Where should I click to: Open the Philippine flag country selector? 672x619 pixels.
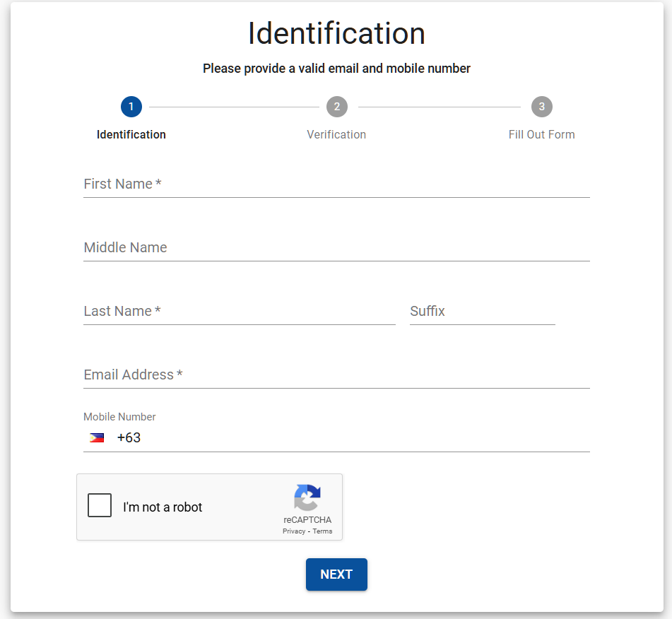pos(97,438)
